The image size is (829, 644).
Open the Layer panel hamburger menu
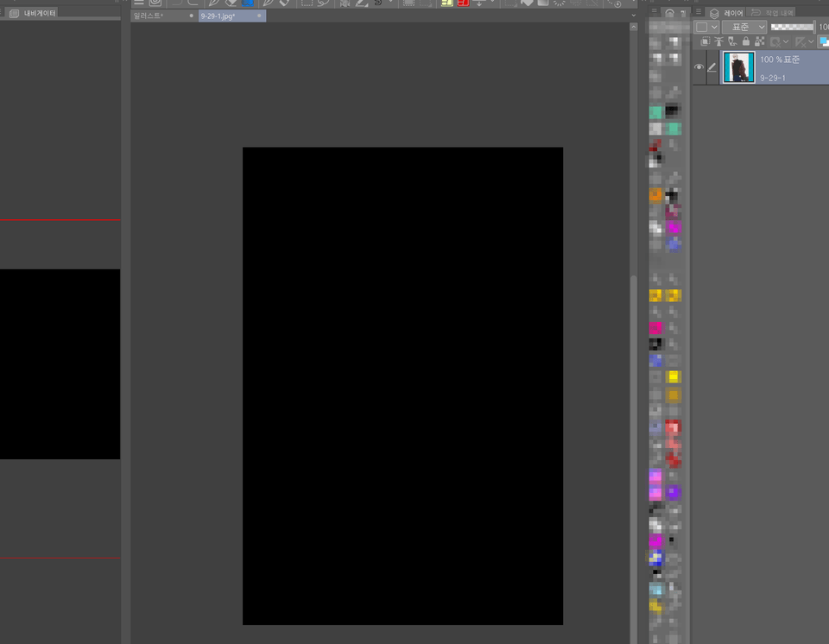(x=698, y=13)
